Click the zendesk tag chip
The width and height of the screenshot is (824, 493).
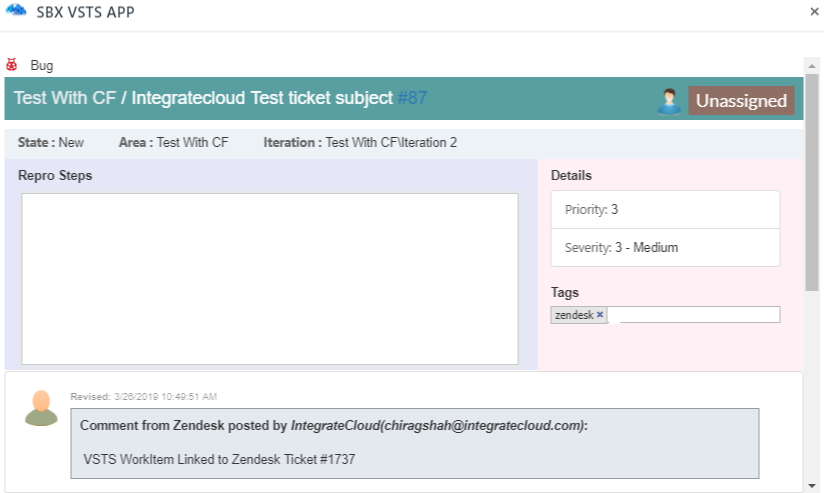579,315
